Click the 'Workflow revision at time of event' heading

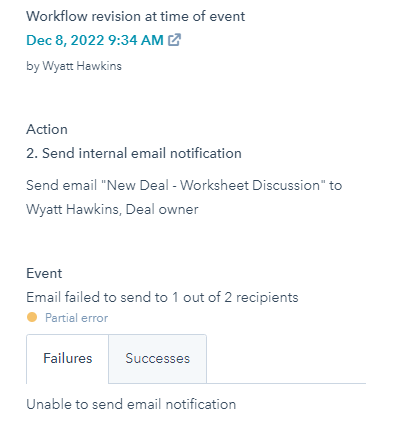tap(135, 16)
